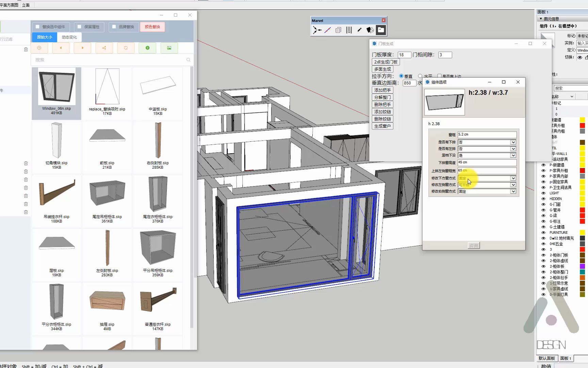This screenshot has height=368, width=588.
Task: Open the folder tool in Marvel toolbar
Action: click(x=380, y=30)
